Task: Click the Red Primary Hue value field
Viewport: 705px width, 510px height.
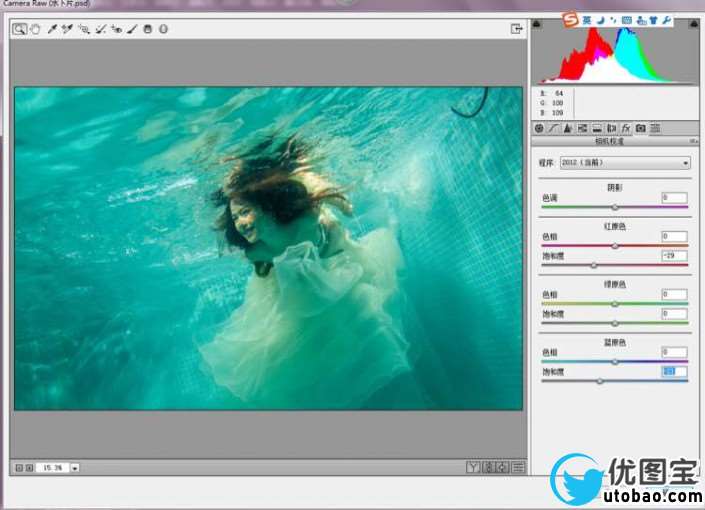Action: (674, 236)
